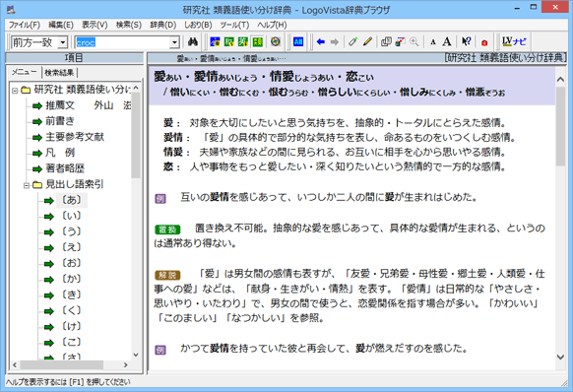Open the ヘルプ(H) menu

(272, 25)
